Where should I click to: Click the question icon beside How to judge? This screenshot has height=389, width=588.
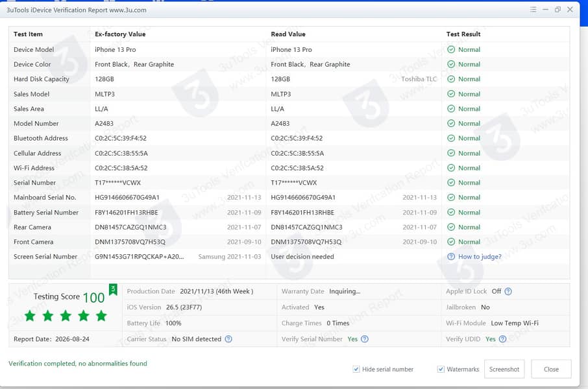[451, 256]
